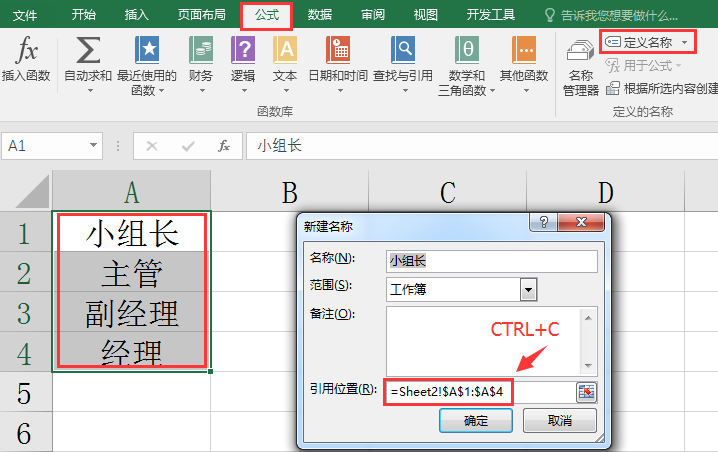Screen dimensions: 718x452
Task: Select row 1 header
Action: [26, 232]
